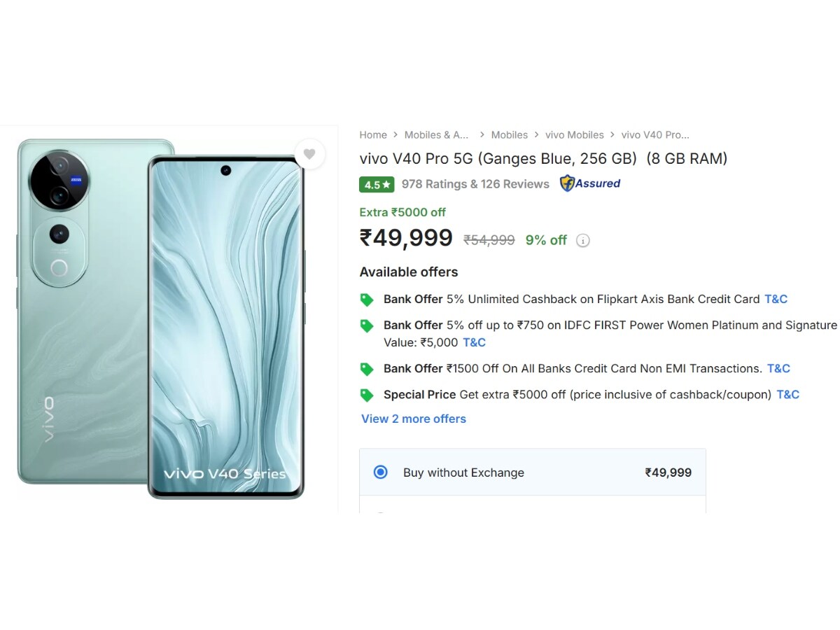Viewport: 840px width, 630px height.
Task: Open T&C for Special Price offer
Action: 787,395
